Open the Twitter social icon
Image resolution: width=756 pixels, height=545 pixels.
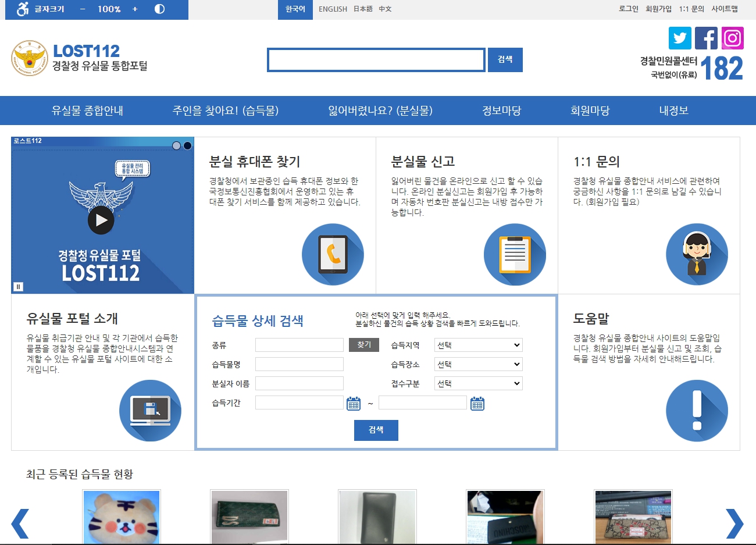680,38
